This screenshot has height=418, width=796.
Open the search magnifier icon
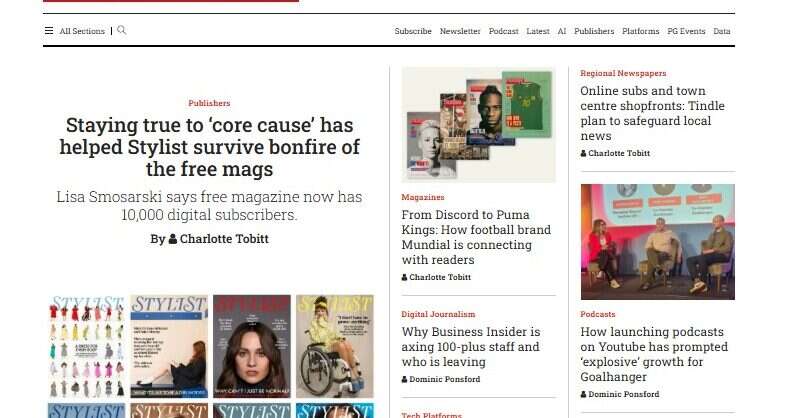point(121,30)
